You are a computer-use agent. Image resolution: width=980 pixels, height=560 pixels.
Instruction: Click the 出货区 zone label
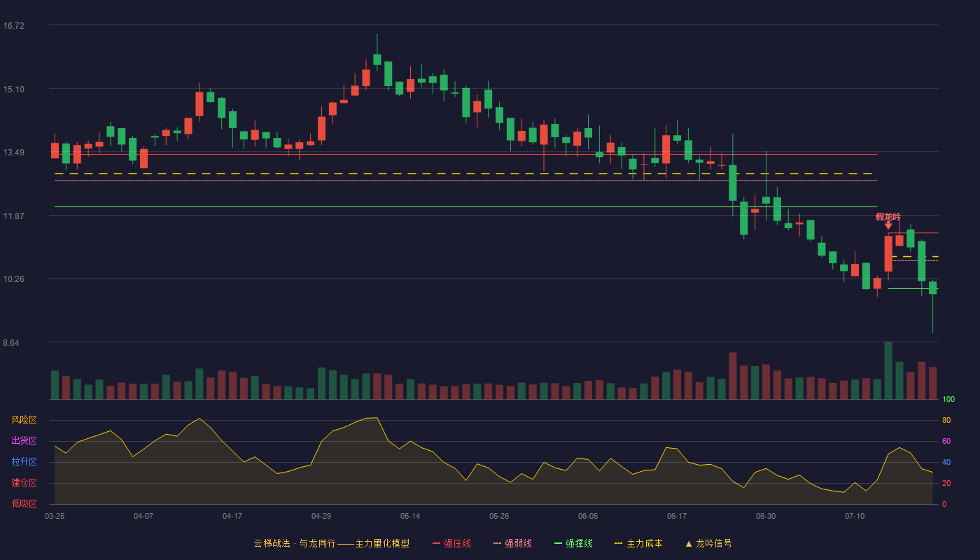(x=24, y=441)
